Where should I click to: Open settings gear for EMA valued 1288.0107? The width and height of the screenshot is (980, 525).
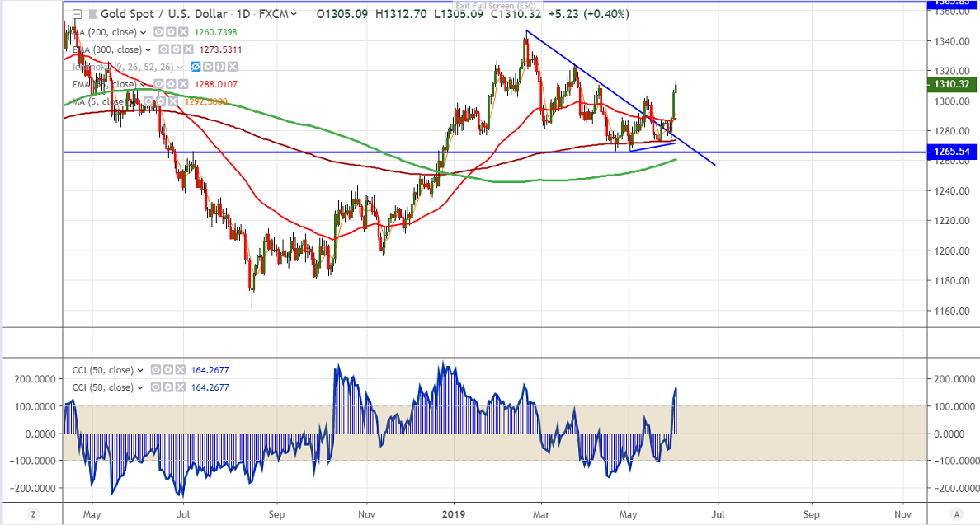(171, 84)
